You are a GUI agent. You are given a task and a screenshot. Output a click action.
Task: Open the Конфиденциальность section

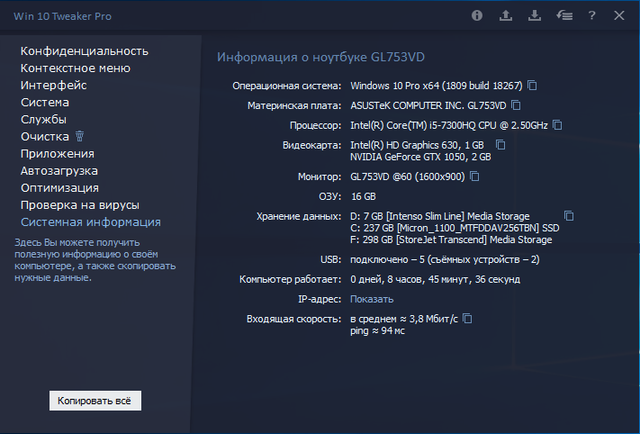click(84, 51)
